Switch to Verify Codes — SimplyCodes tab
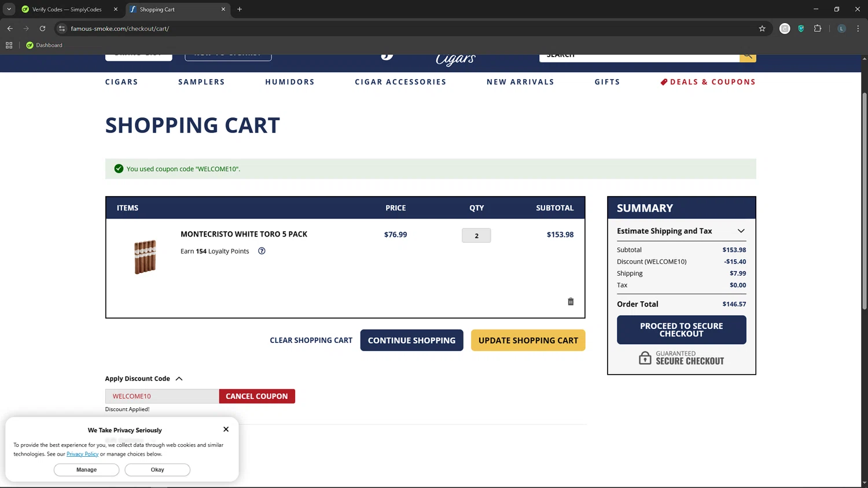Viewport: 868px width, 488px height. (69, 9)
